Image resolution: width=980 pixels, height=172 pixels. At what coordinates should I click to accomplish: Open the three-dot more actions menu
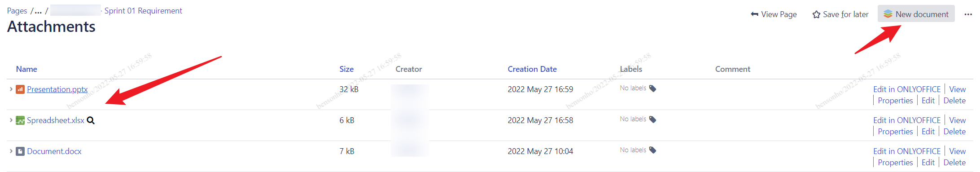[x=968, y=14]
